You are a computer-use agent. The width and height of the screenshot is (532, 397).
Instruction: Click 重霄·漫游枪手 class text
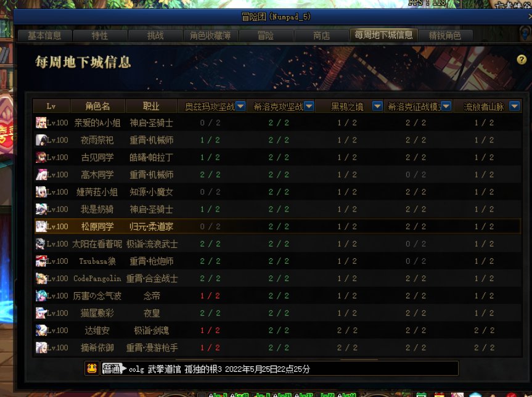pyautogui.click(x=152, y=348)
